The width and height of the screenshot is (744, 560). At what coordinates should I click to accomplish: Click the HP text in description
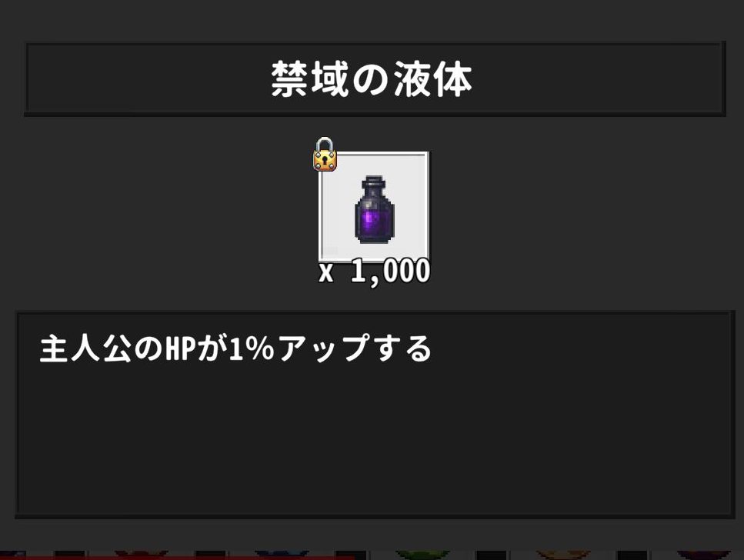[x=180, y=348]
